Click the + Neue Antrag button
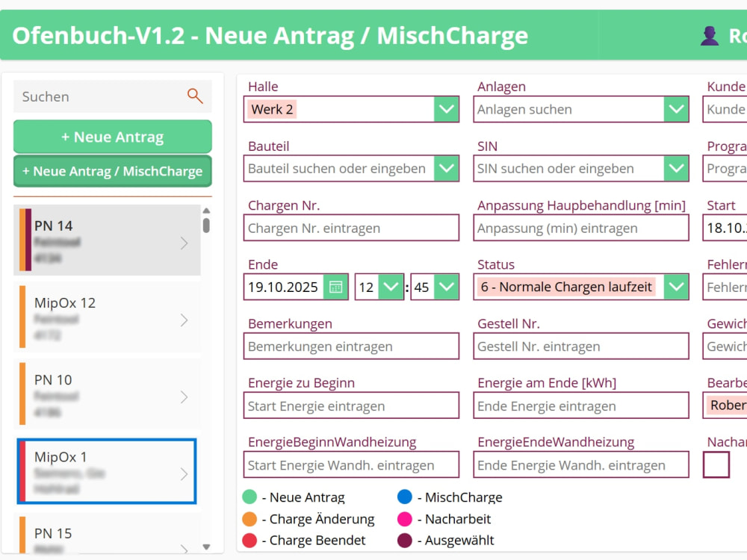Viewport: 747px width, 560px height. (113, 137)
